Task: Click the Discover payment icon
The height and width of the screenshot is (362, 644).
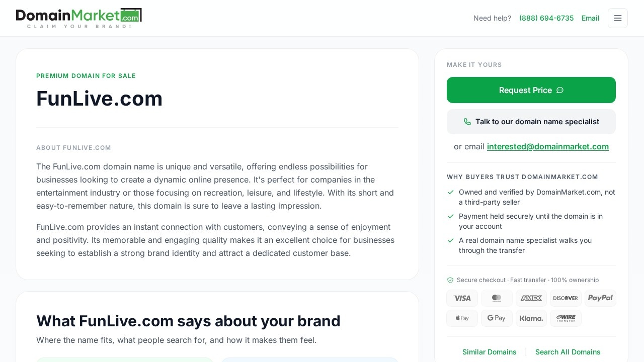Action: pos(566,298)
